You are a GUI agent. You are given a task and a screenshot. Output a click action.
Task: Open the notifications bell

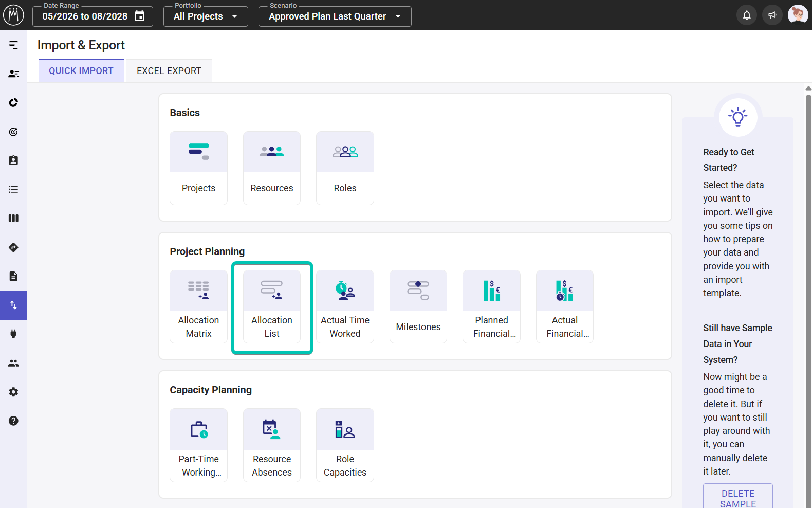click(x=747, y=15)
